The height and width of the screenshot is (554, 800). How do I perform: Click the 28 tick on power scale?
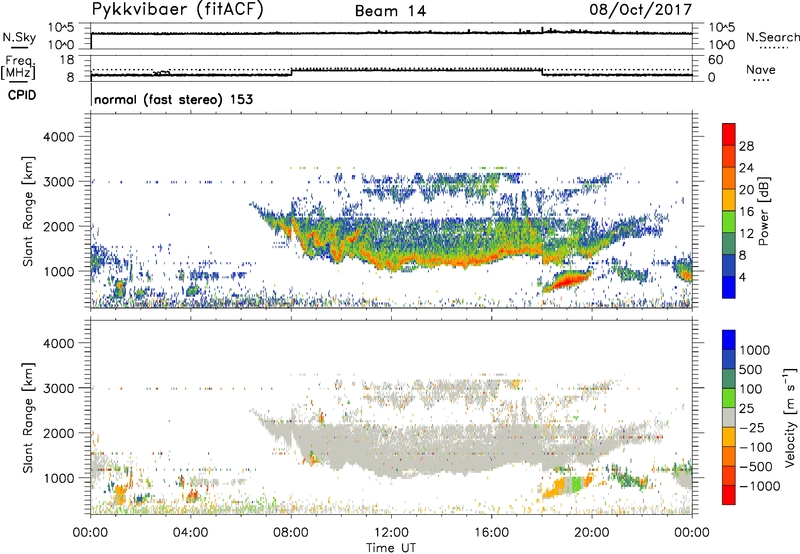point(746,146)
